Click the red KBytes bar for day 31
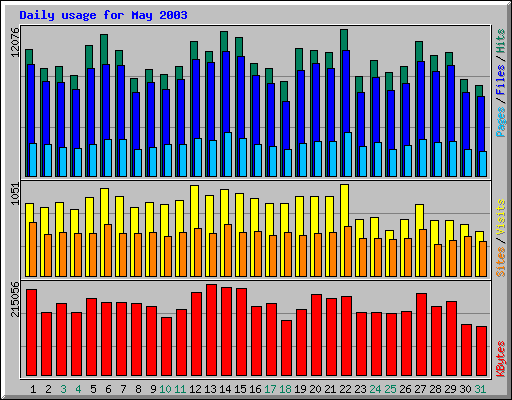Viewport: 512px width, 400px height. coord(481,351)
